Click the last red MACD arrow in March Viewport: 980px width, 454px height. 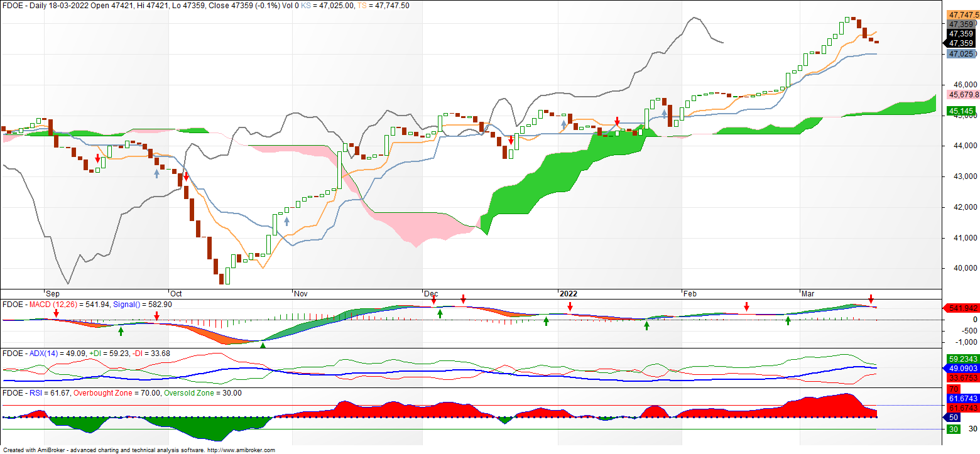coord(871,298)
